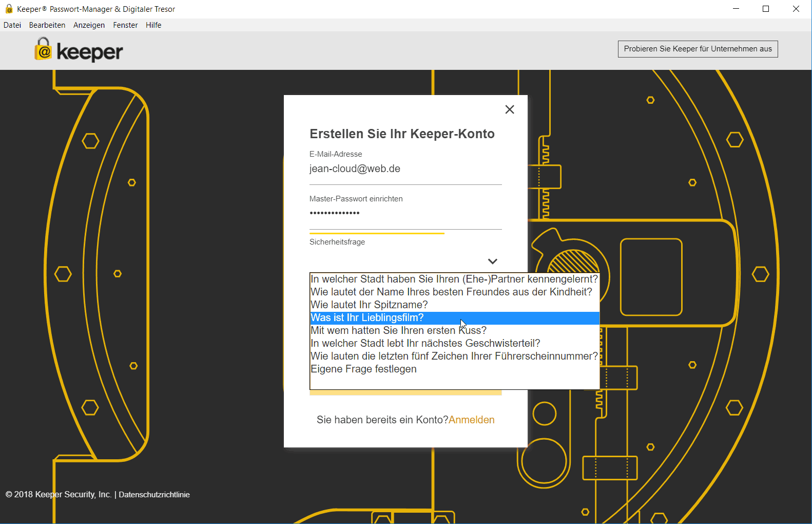This screenshot has height=524, width=812.
Task: Click the Keeper padlock logo icon
Action: pyautogui.click(x=43, y=49)
